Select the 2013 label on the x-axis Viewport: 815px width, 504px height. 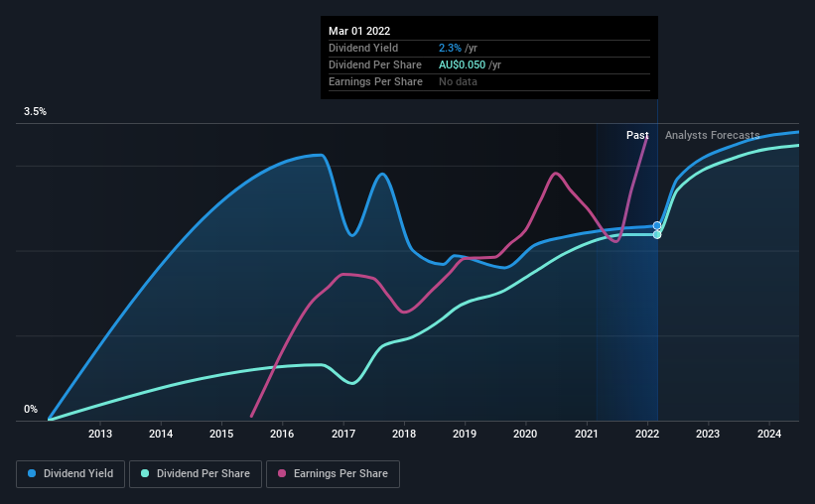[x=100, y=434]
